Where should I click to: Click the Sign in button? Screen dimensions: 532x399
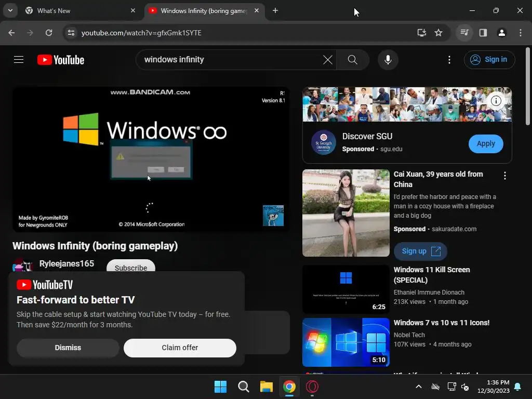coord(489,60)
